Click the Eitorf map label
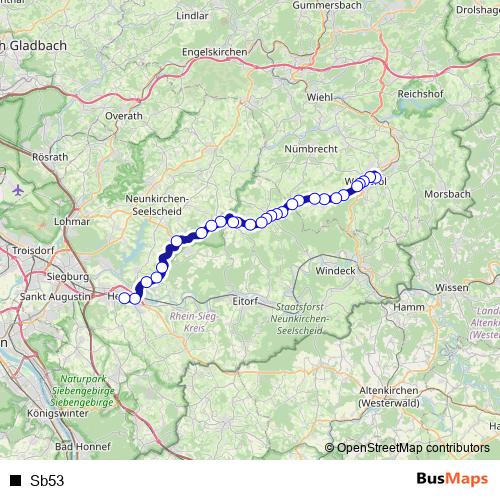The image size is (500, 500). pyautogui.click(x=245, y=301)
